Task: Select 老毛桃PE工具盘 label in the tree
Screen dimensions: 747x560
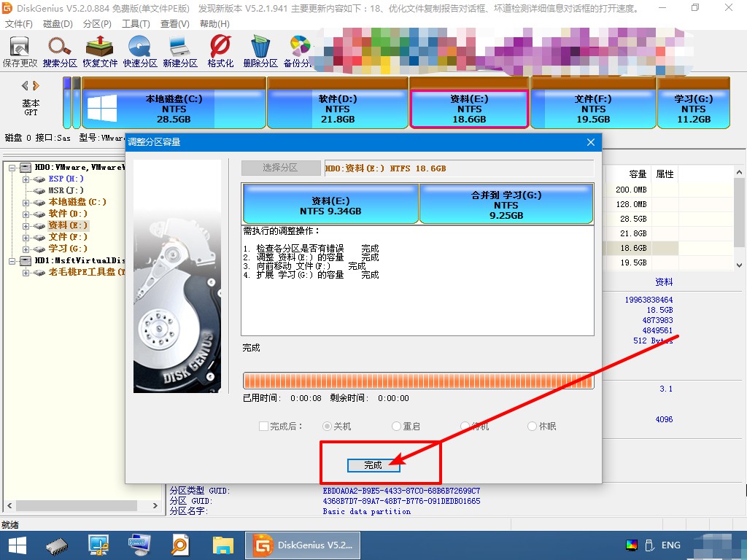Action: [86, 273]
